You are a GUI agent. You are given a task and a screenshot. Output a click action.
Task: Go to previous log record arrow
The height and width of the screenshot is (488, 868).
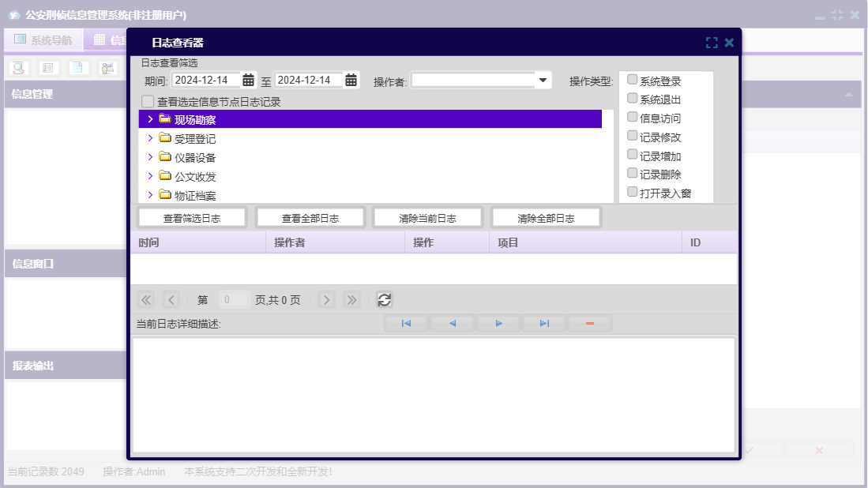pos(452,324)
